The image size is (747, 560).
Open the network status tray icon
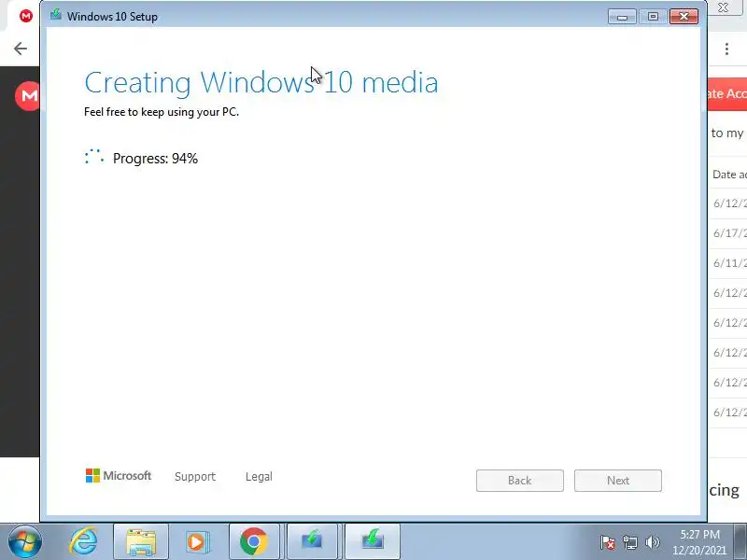coord(629,542)
